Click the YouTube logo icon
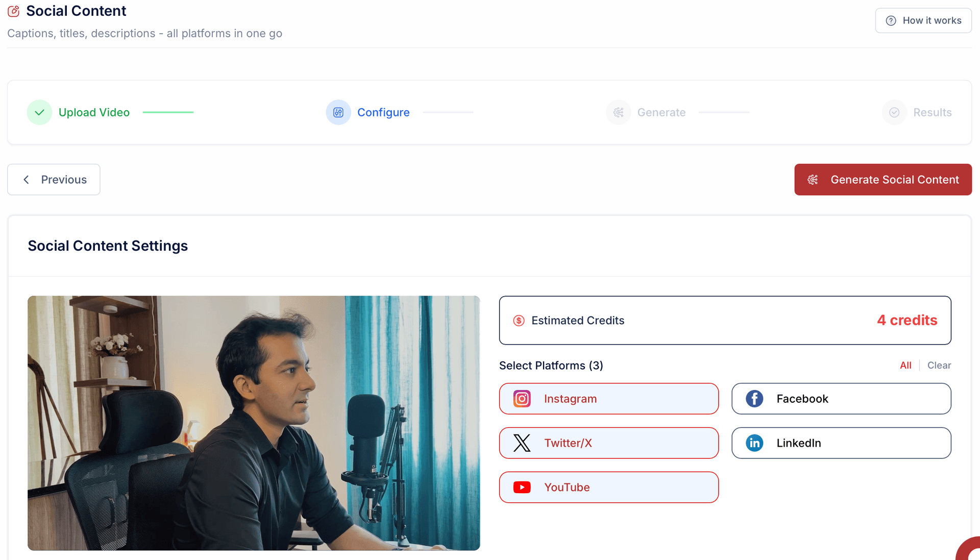This screenshot has height=560, width=980. click(x=522, y=488)
